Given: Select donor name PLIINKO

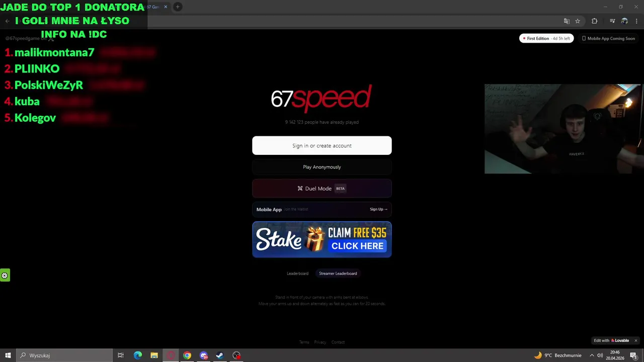Looking at the screenshot, I should [37, 68].
